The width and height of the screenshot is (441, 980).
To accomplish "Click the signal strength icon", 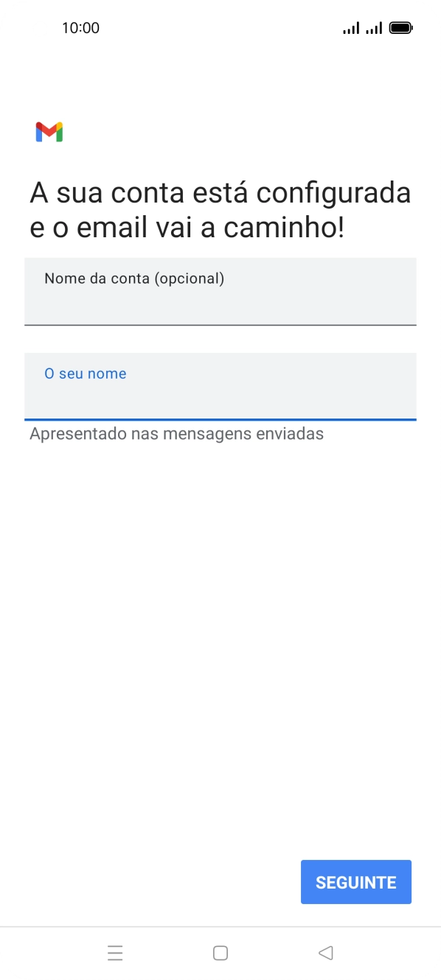I will tap(350, 27).
